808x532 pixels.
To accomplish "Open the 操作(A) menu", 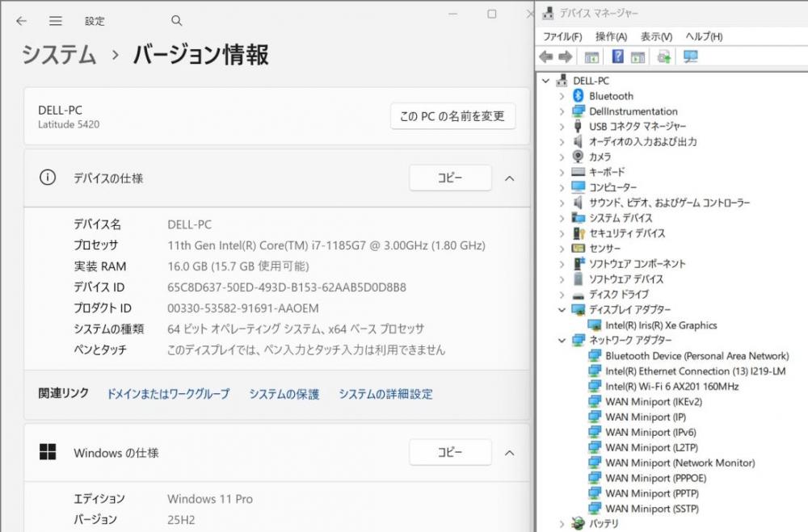I will click(x=611, y=36).
